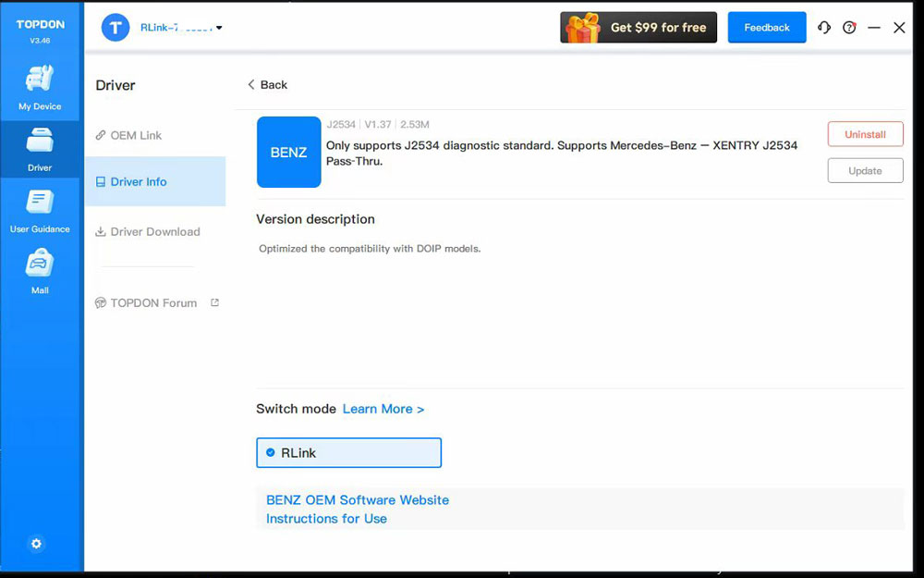Follow the Learn More link

pyautogui.click(x=383, y=410)
